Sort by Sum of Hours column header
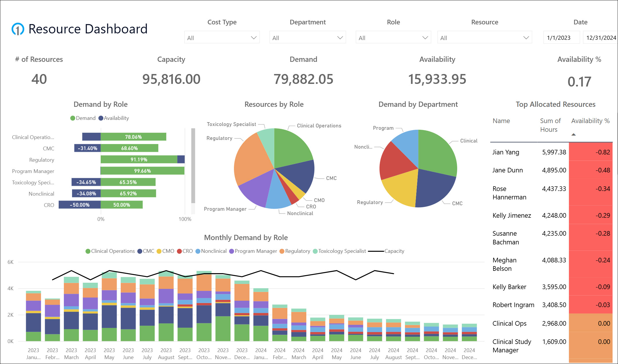The height and width of the screenshot is (364, 618). click(550, 125)
